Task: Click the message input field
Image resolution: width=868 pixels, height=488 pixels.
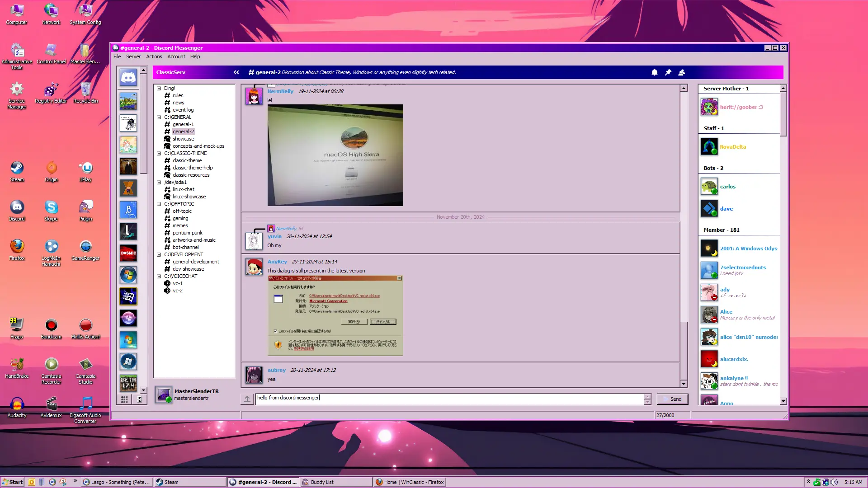Action: point(450,399)
